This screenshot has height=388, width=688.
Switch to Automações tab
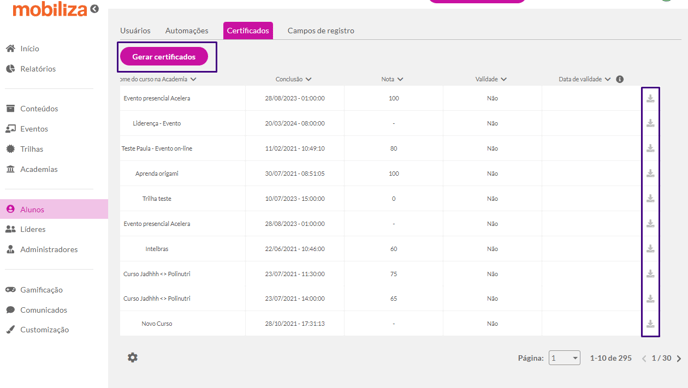[186, 31]
